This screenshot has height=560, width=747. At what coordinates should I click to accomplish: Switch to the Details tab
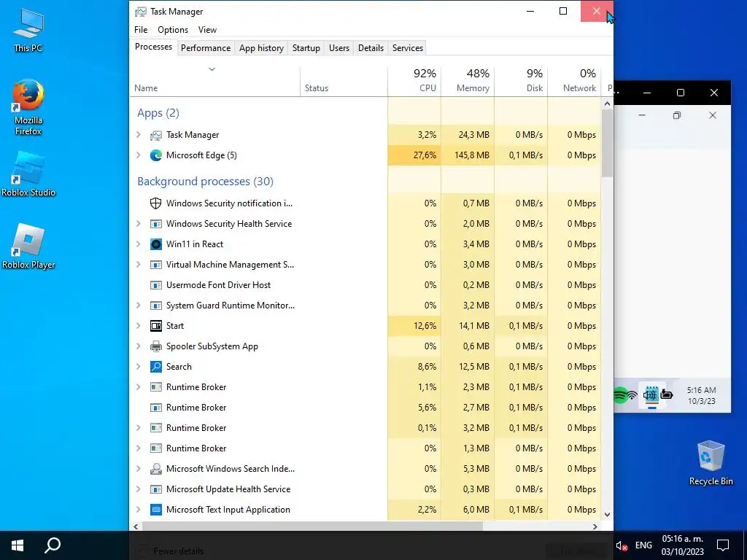tap(371, 48)
